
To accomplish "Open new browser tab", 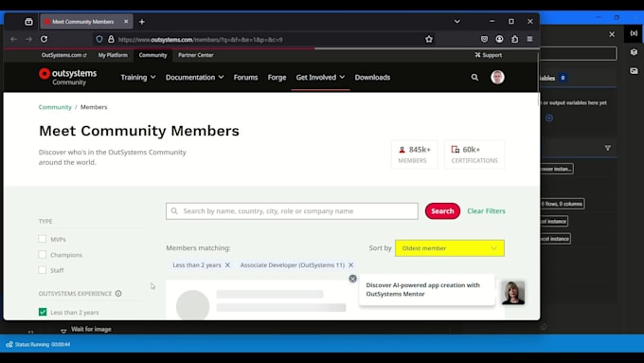I will 142,22.
